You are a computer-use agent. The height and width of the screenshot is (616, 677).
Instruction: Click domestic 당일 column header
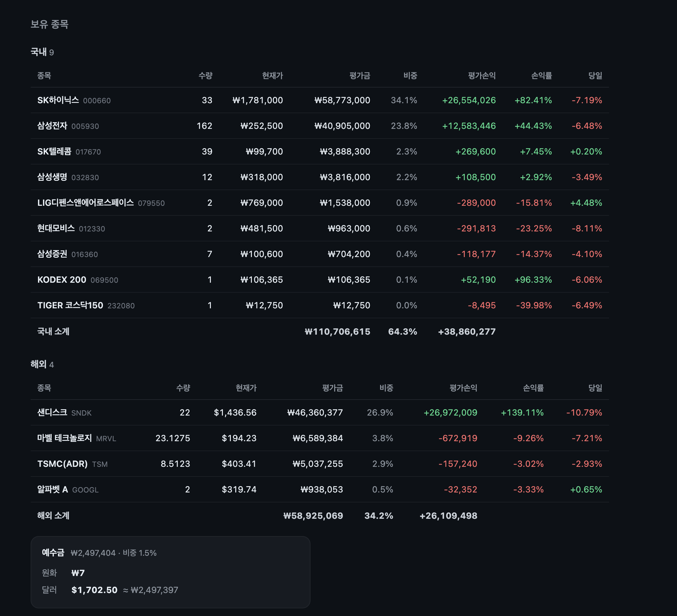click(x=595, y=76)
